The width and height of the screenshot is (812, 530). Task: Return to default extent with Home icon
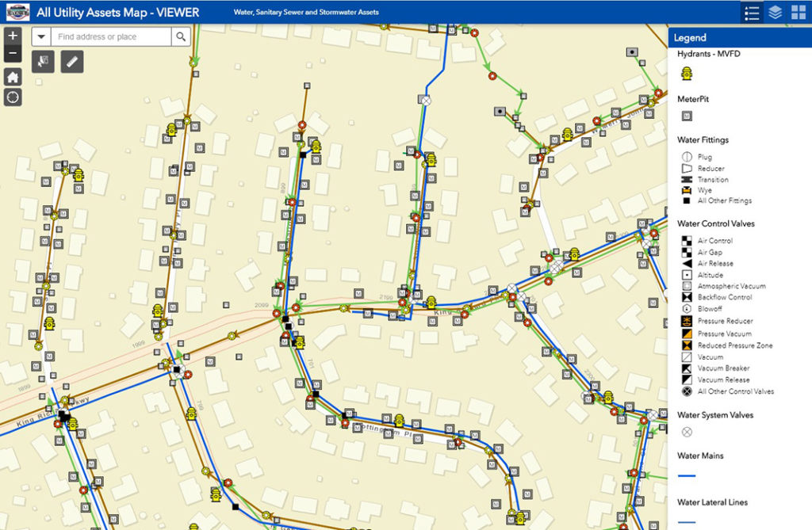tap(12, 78)
